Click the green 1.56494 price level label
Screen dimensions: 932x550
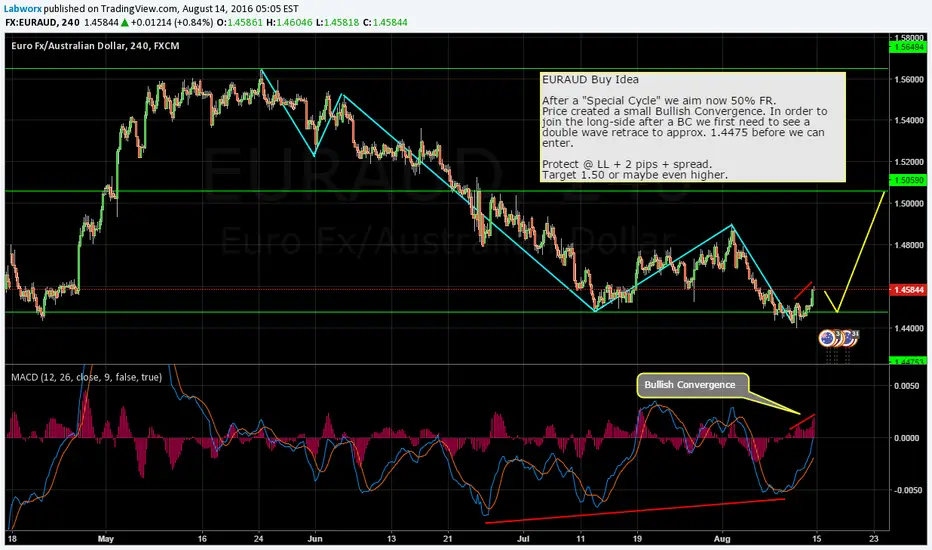(x=907, y=47)
